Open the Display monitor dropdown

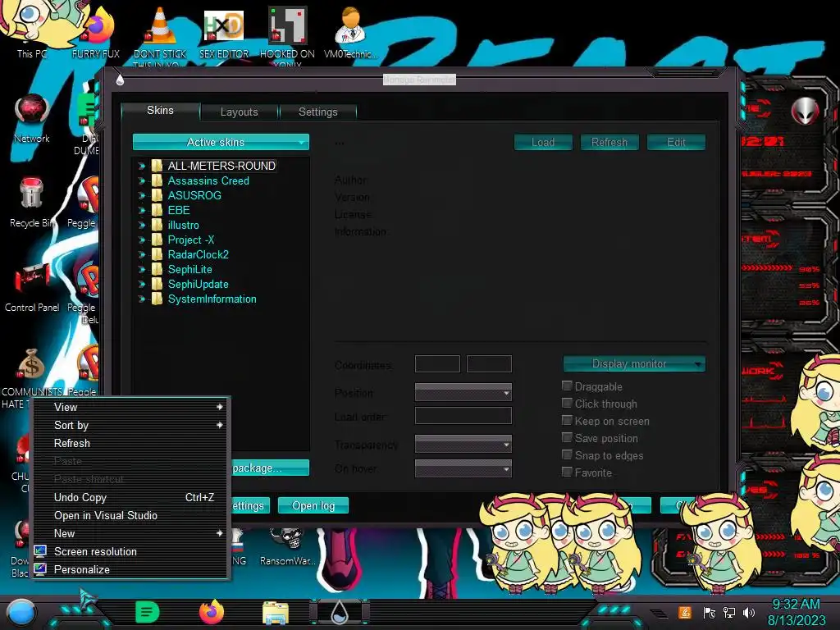[x=634, y=363]
